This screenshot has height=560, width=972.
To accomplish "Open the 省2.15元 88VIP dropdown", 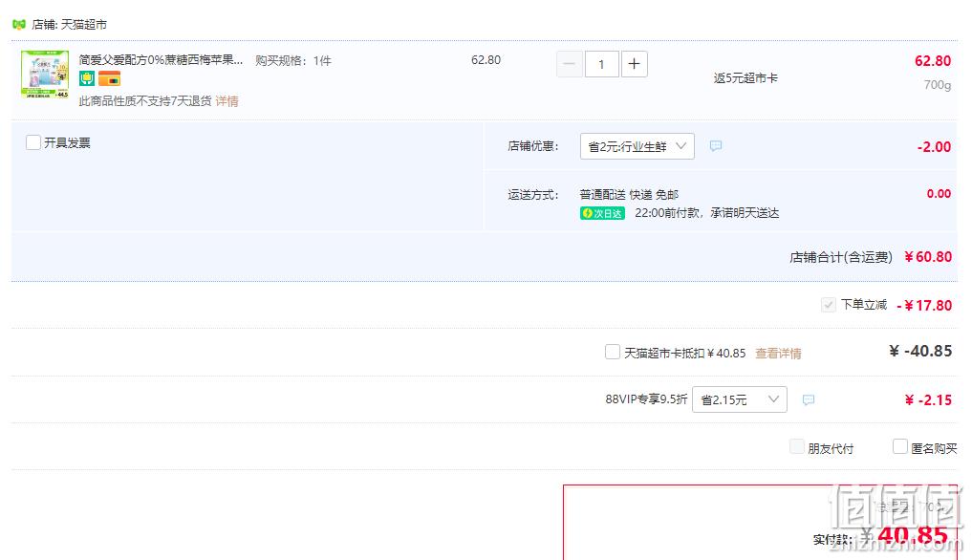I will [740, 399].
